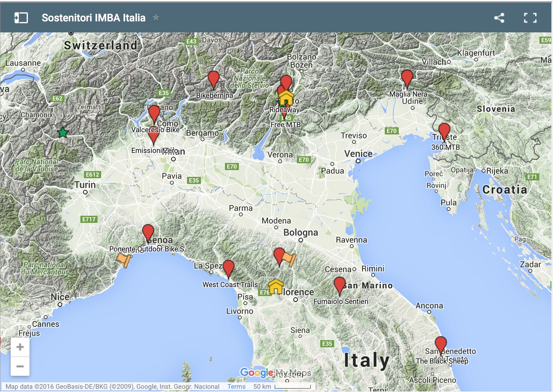Click the orange flag marker south of Bologna
This screenshot has width=553, height=392.
289,259
